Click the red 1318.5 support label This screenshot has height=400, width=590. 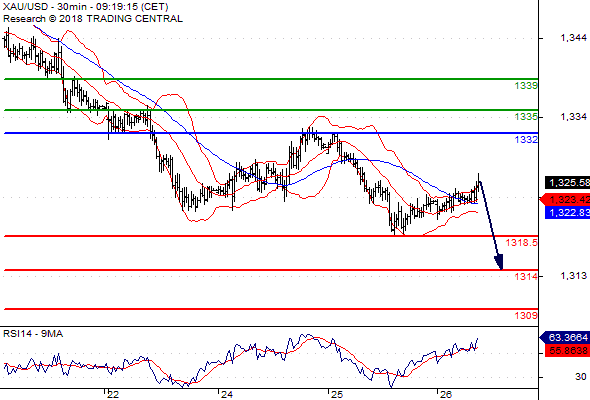click(522, 243)
